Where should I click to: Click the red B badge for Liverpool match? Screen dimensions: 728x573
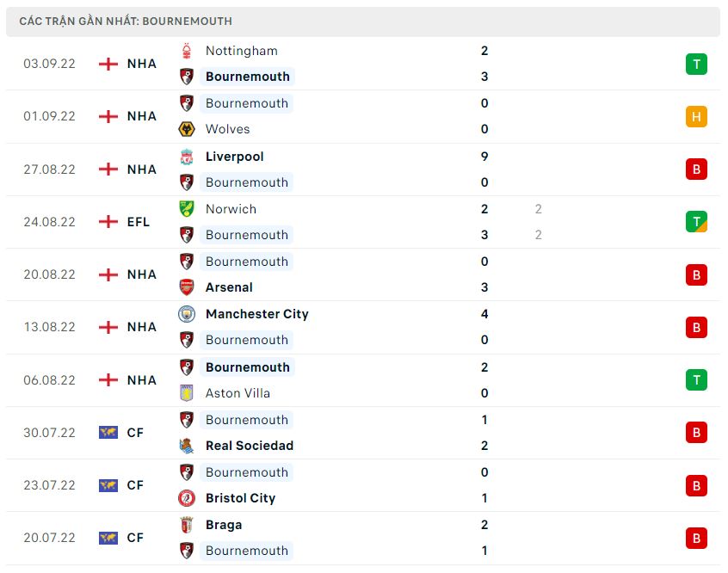point(696,169)
